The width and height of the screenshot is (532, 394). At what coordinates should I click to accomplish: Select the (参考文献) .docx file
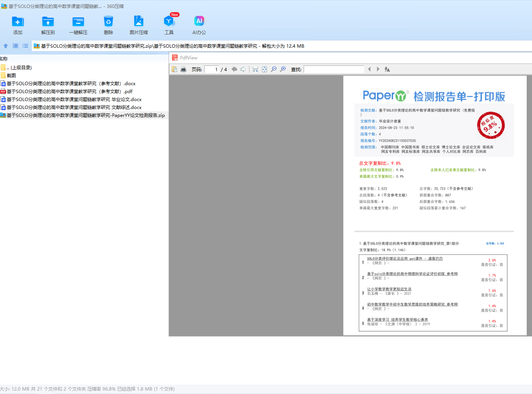pos(68,83)
